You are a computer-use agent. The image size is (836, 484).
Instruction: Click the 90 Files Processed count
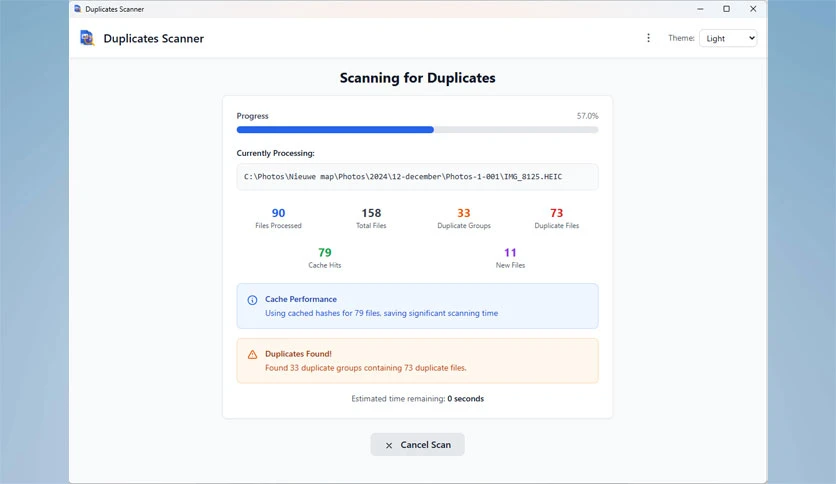click(x=278, y=213)
